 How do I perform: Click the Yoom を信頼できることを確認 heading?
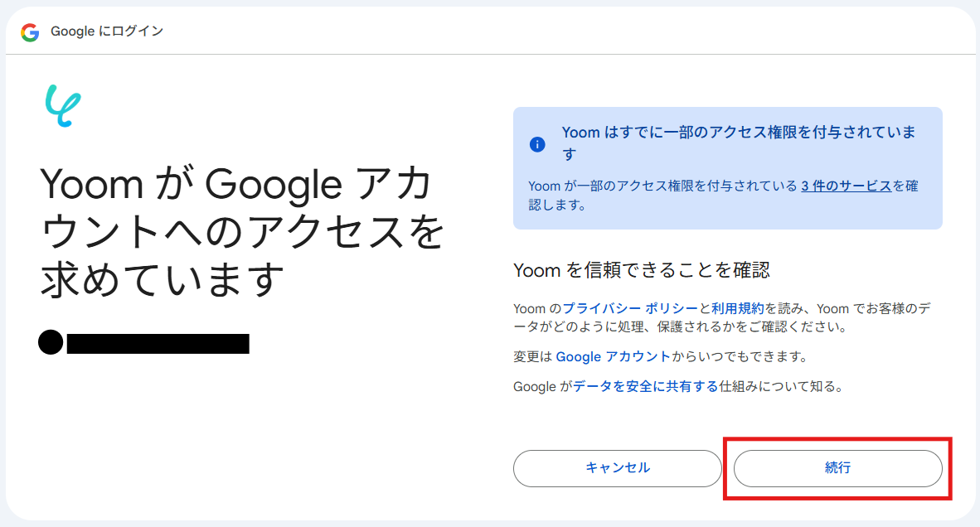642,269
